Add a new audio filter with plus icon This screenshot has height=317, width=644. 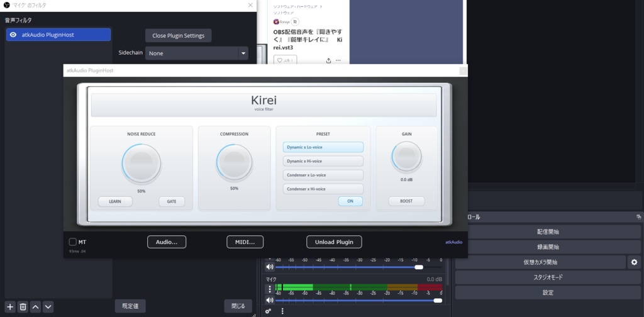[10, 306]
